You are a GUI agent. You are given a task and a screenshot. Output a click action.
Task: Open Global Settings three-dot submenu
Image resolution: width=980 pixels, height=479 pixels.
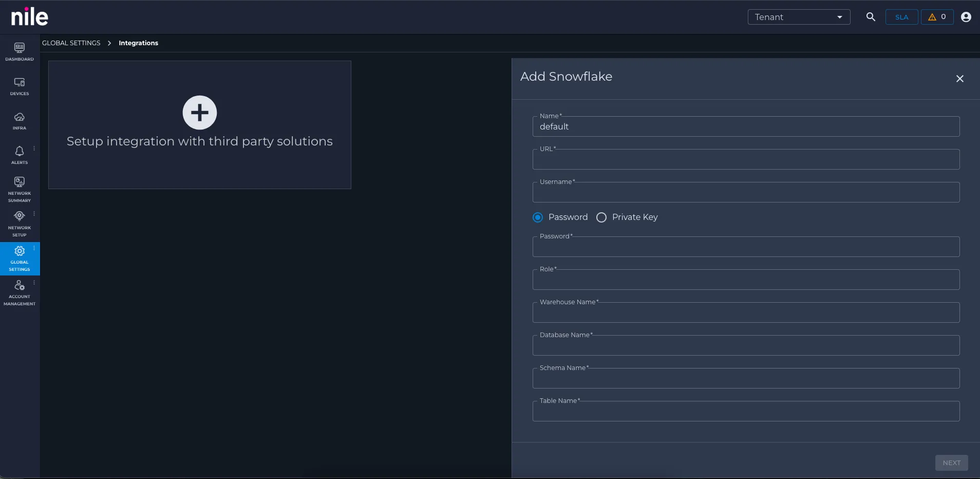click(x=34, y=248)
